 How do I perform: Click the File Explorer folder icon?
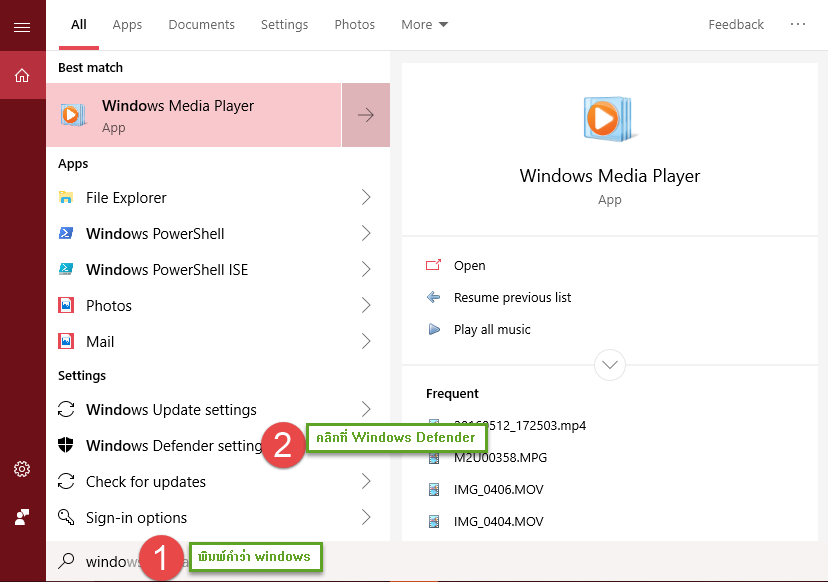67,197
